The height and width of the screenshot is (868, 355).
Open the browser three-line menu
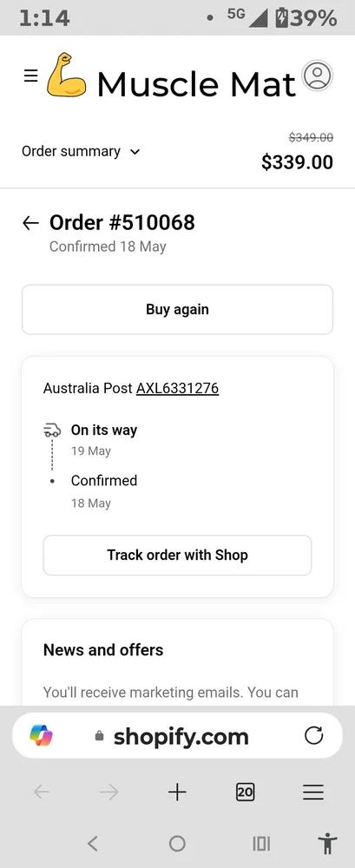pos(313,792)
